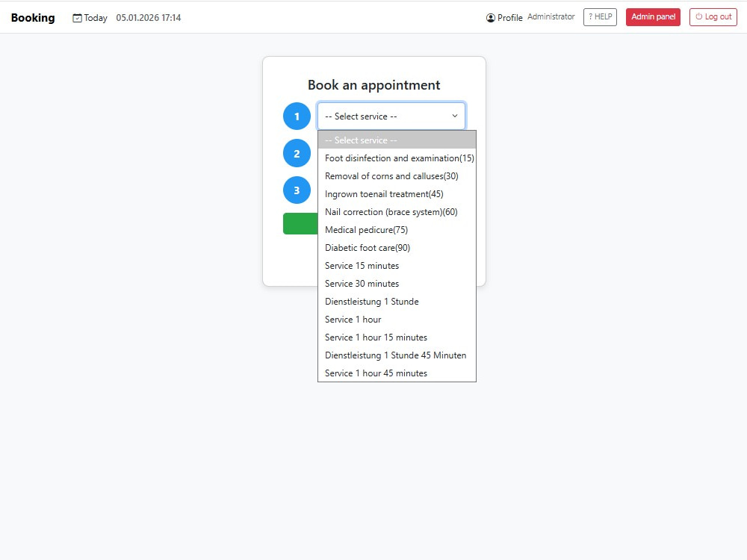Choose Service 1 hour 15 minutes
Image resolution: width=747 pixels, height=560 pixels.
click(397, 337)
